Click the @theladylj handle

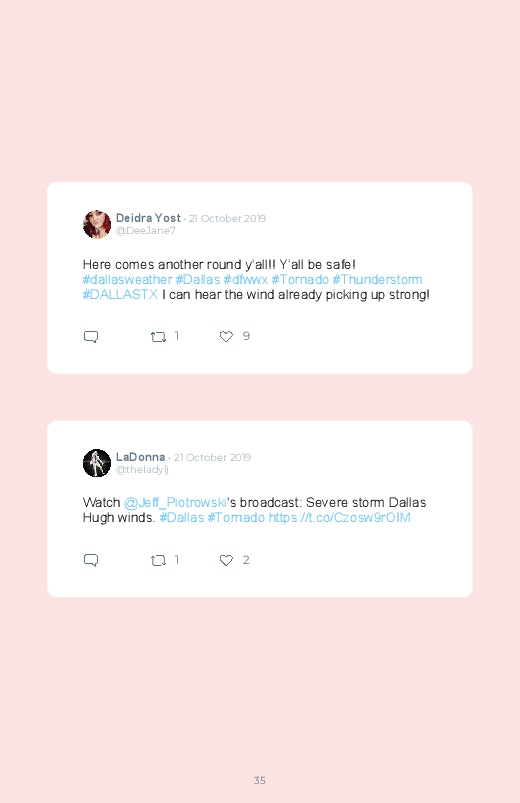(142, 470)
